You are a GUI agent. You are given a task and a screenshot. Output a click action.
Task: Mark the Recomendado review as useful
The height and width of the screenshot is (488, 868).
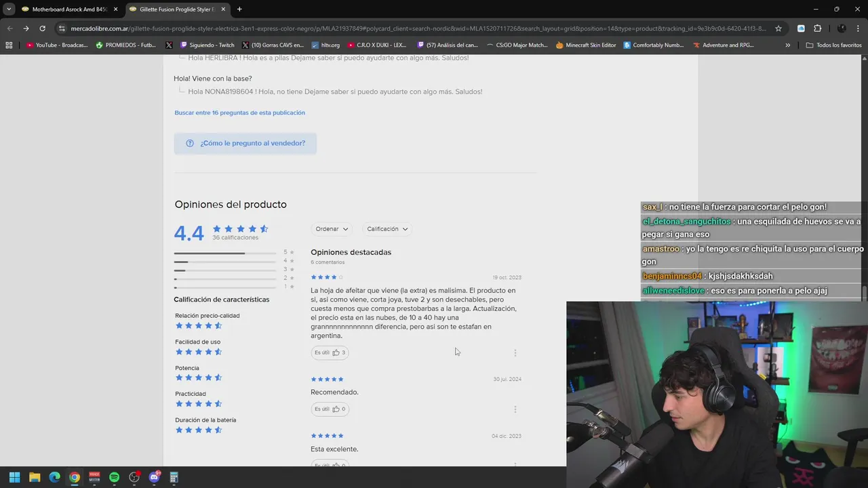pyautogui.click(x=330, y=409)
